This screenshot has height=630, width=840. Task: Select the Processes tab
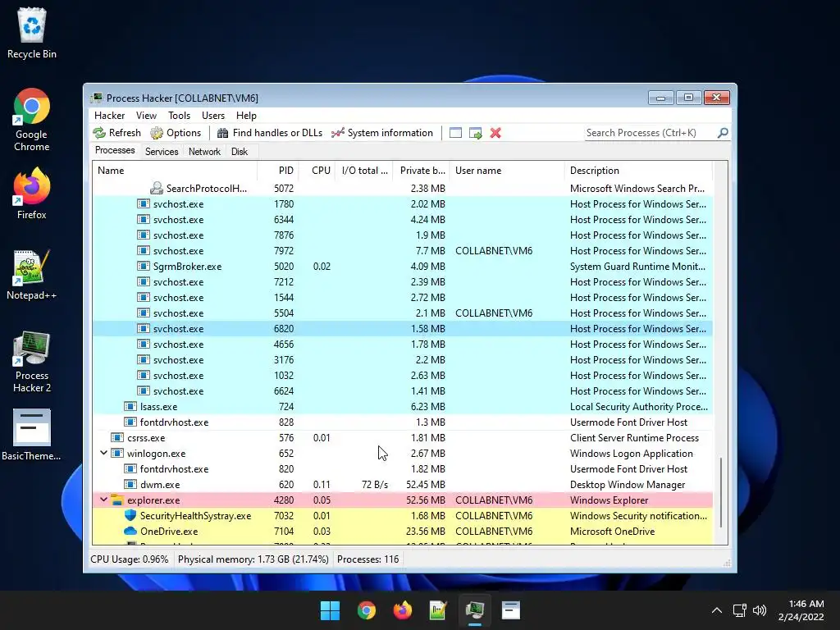click(x=115, y=151)
